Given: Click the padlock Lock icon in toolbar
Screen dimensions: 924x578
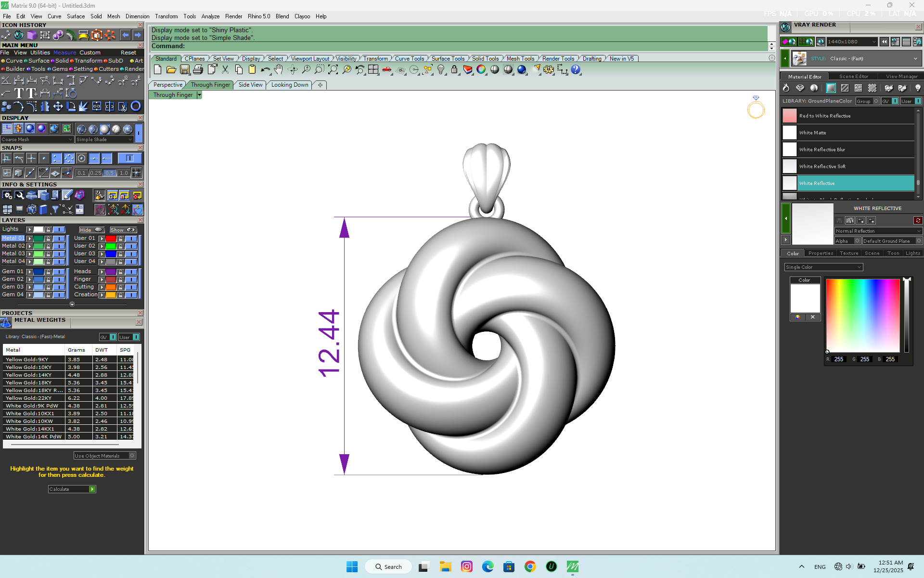Looking at the screenshot, I should [454, 70].
